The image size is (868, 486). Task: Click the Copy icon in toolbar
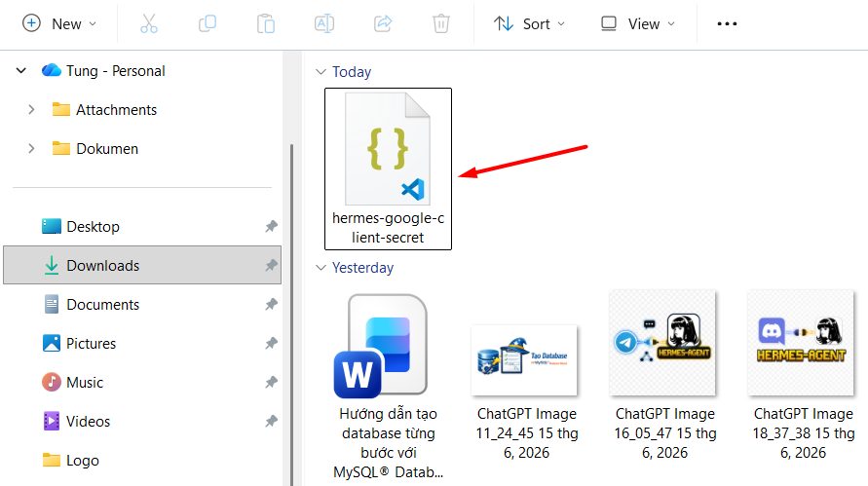pos(208,23)
